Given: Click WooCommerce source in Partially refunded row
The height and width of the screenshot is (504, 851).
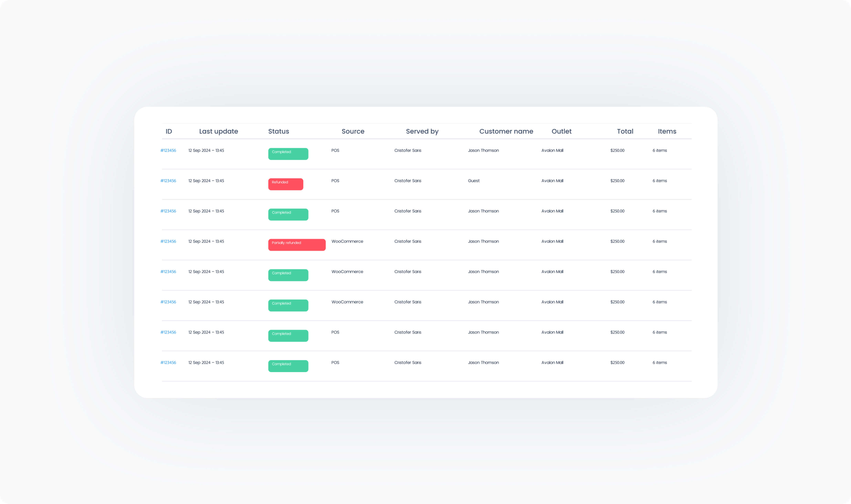Looking at the screenshot, I should (x=347, y=241).
